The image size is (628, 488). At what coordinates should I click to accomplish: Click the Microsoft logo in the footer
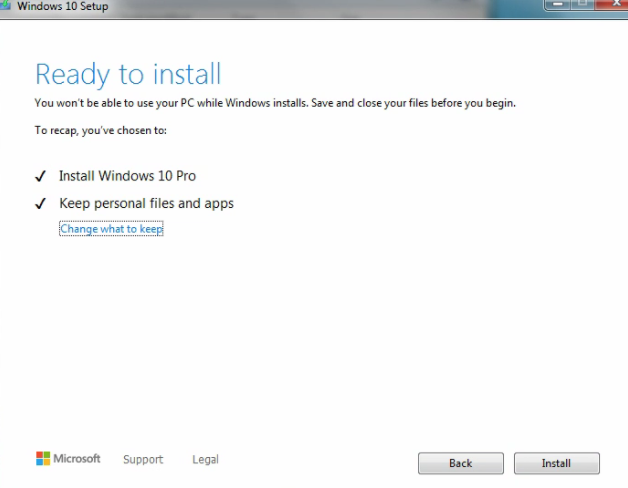point(68,458)
